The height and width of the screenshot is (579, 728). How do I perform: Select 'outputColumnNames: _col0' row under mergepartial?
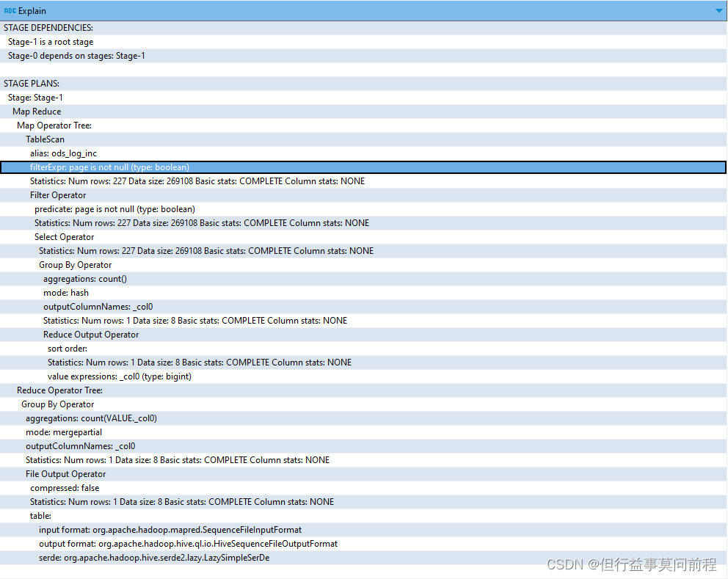[363, 445]
